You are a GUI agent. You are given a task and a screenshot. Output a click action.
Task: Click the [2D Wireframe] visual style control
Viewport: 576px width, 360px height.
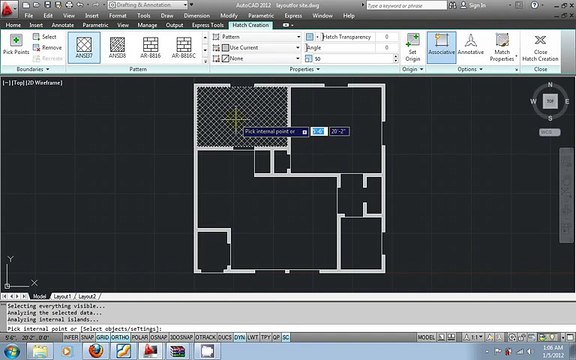pos(44,83)
